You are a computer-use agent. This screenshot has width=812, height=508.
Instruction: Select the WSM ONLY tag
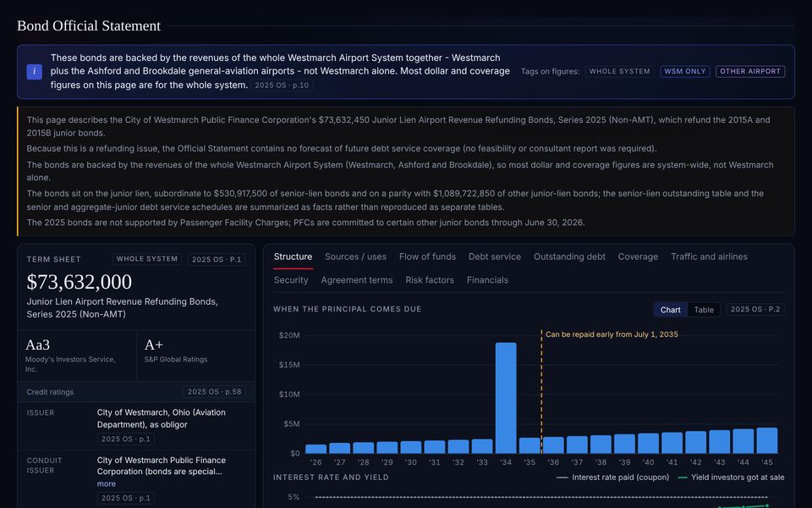(x=684, y=71)
